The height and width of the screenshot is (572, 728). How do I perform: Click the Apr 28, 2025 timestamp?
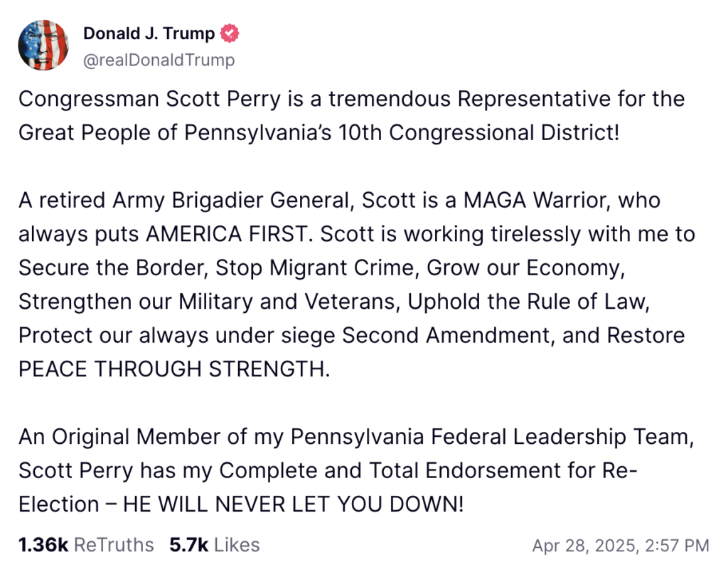tap(620, 546)
